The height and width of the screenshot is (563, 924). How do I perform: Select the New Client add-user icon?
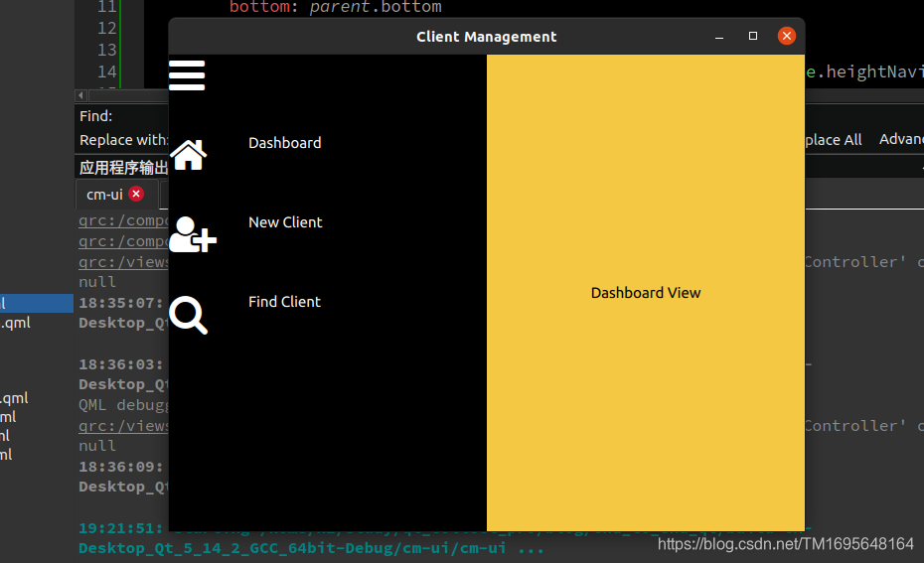193,234
